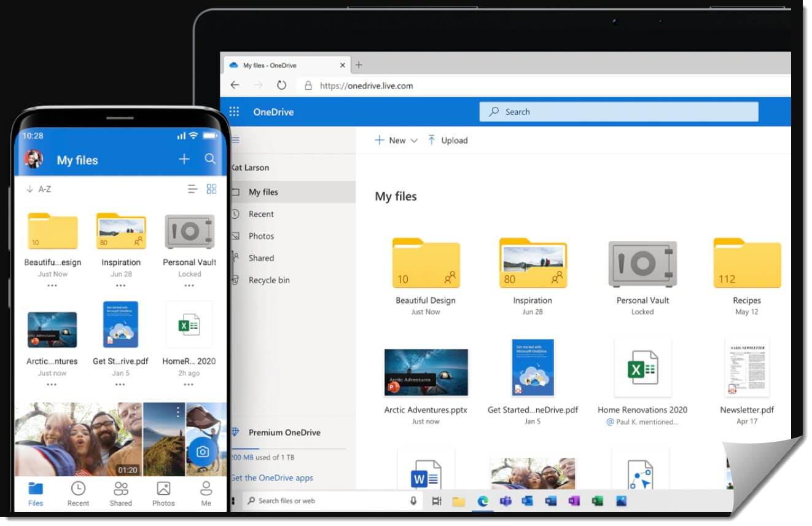Click the Premium OneDrive link
The width and height of the screenshot is (812, 526).
[284, 433]
